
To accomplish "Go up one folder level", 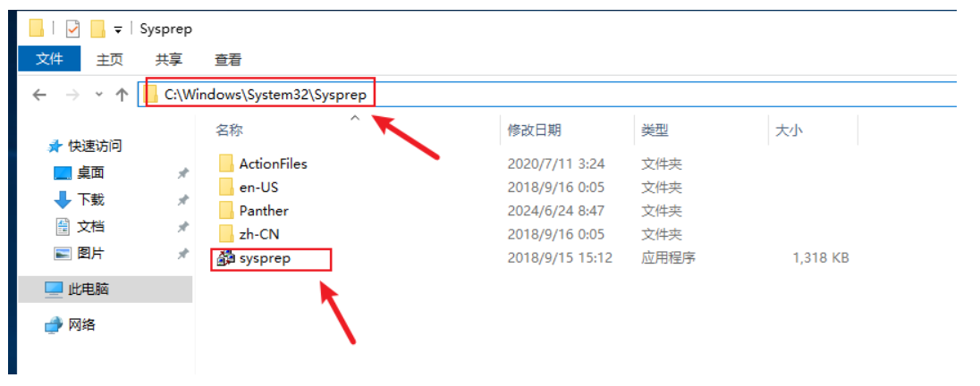I will point(122,95).
